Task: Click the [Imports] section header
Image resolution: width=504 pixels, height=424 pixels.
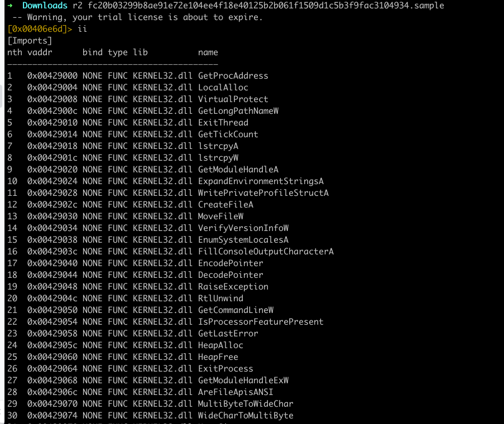Action: point(30,41)
